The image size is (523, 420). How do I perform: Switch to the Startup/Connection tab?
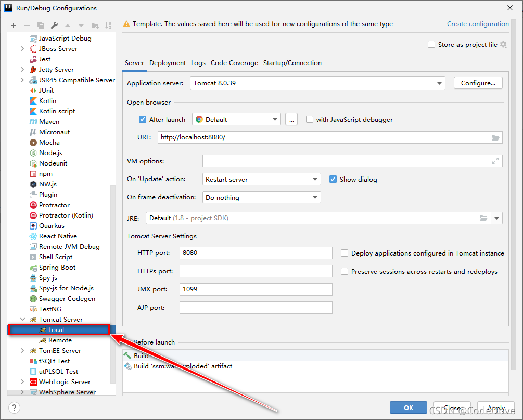(292, 63)
